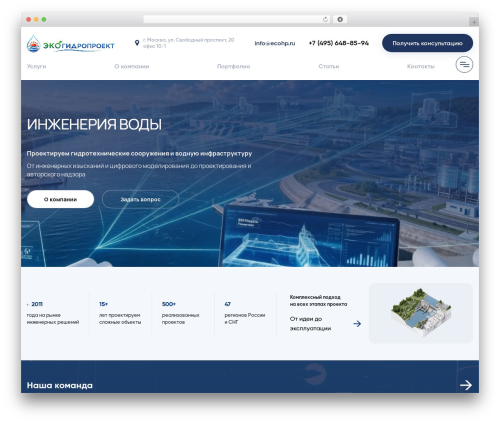500x423 pixels.
Task: Open the hamburger menu icon
Action: [x=464, y=65]
